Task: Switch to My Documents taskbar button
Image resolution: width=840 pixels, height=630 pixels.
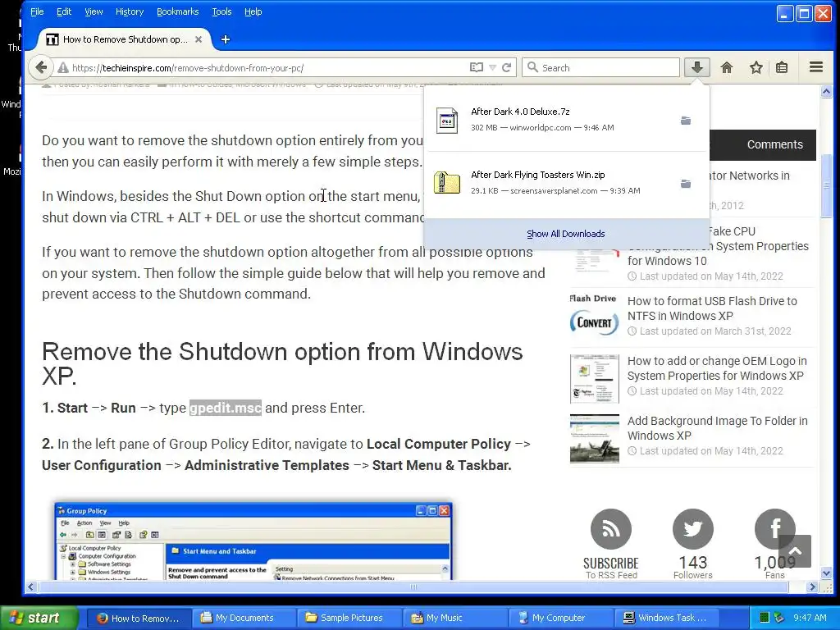Action: 244,618
